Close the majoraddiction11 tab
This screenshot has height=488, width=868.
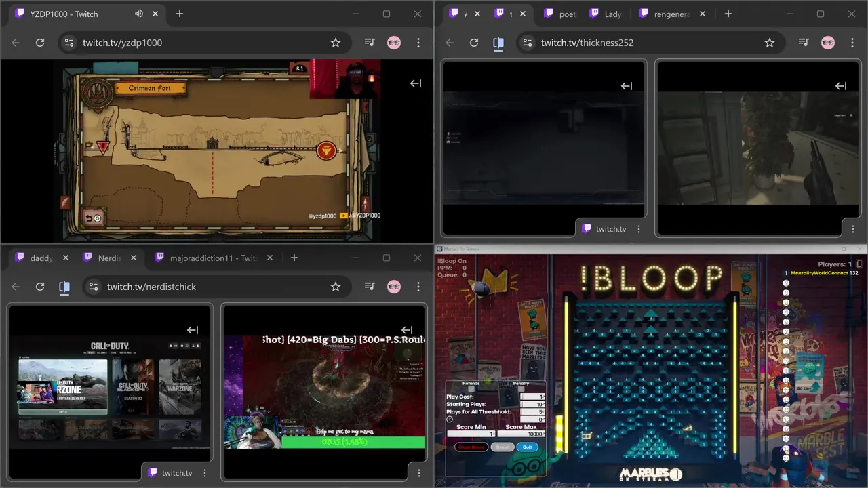270,258
